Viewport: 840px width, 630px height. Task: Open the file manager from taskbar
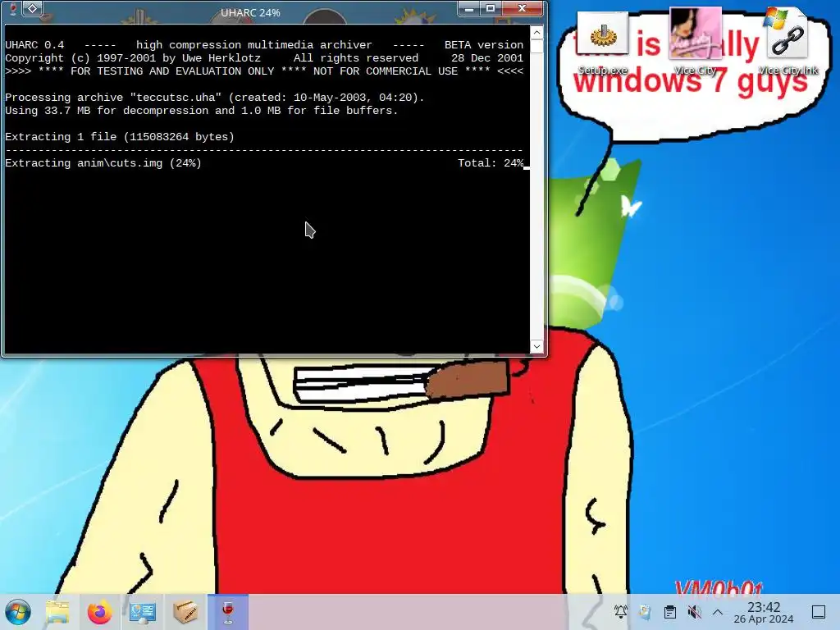[57, 612]
